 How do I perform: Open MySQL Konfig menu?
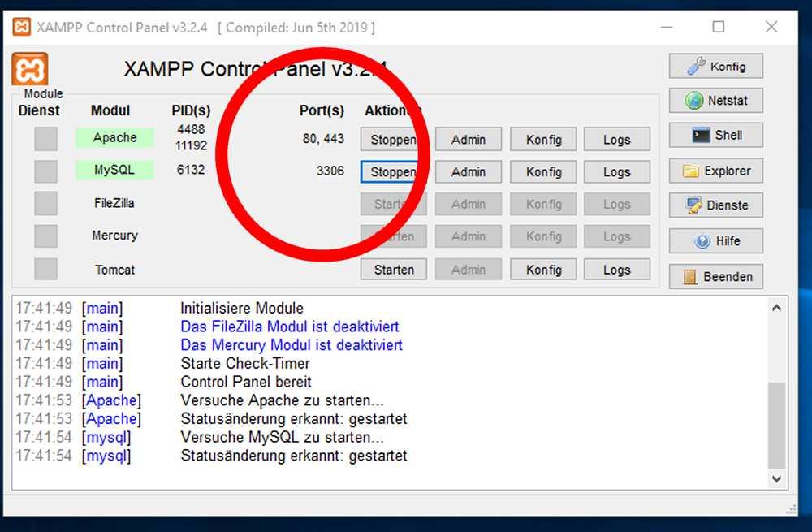[543, 172]
